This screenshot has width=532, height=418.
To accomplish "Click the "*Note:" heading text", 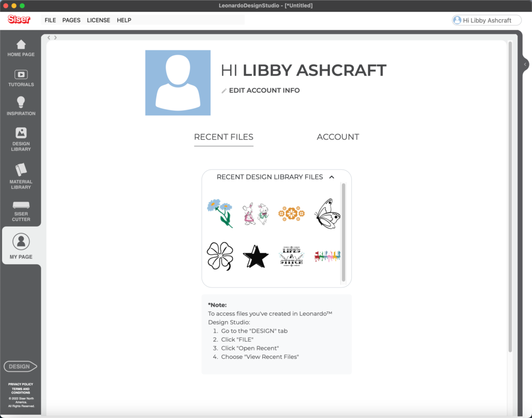I will coord(217,305).
